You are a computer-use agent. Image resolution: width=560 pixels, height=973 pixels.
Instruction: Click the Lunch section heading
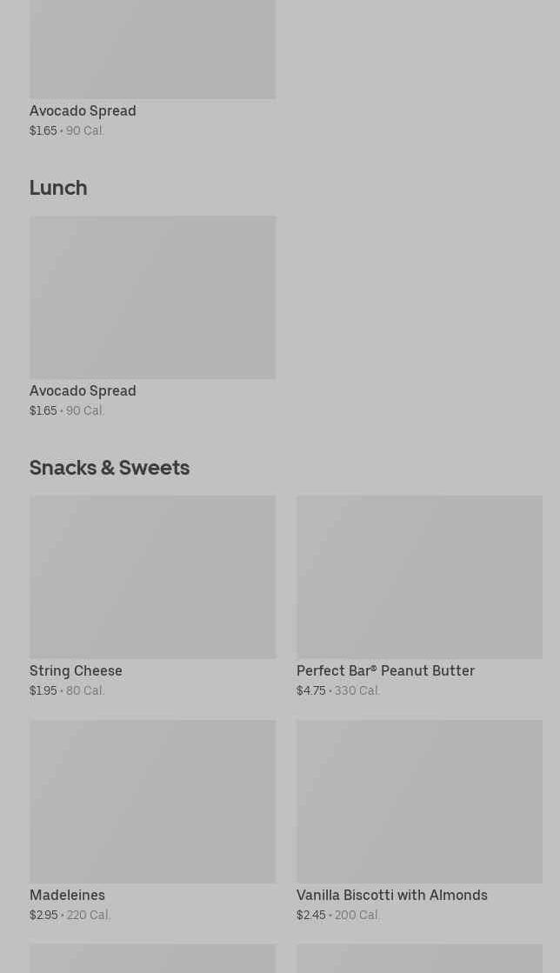(58, 188)
